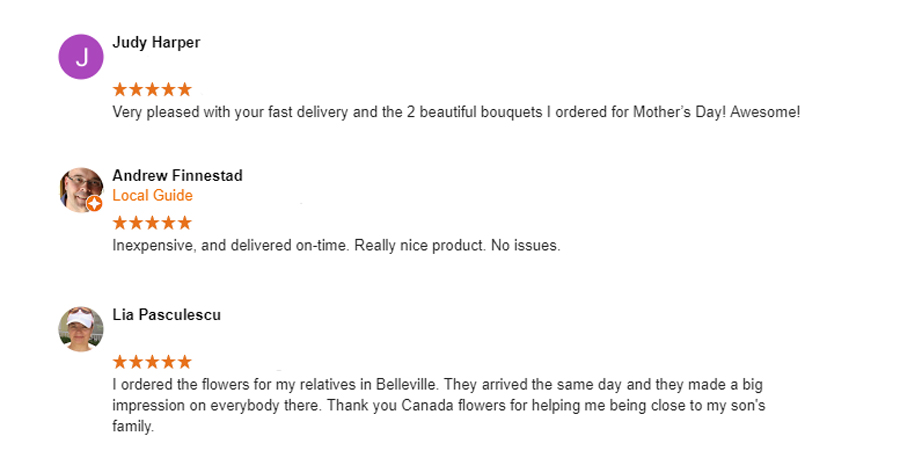Click Lia Pasculescu's profile photo
This screenshot has width=900, height=458.
click(81, 329)
